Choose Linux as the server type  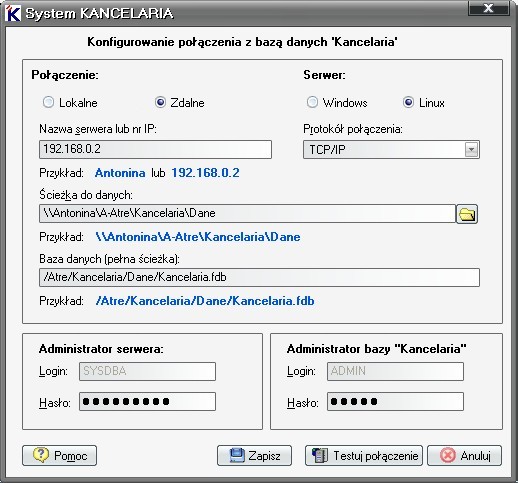pos(408,102)
